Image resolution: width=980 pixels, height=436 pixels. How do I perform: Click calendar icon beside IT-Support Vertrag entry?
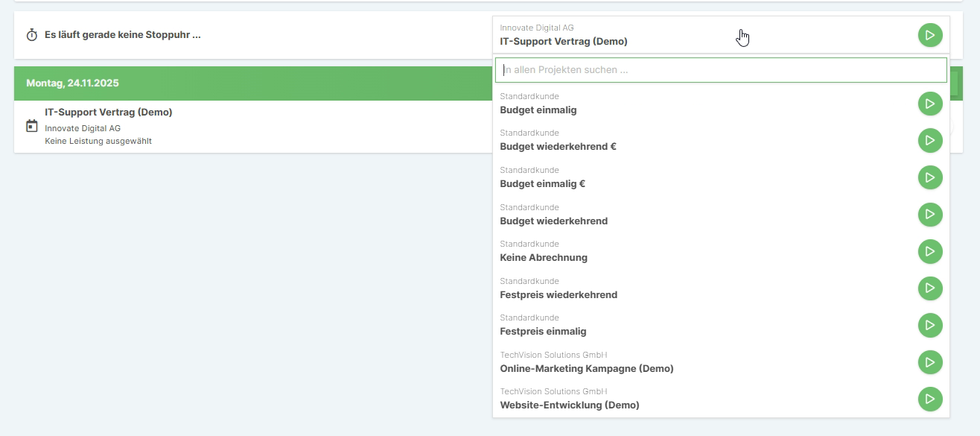pyautogui.click(x=32, y=126)
